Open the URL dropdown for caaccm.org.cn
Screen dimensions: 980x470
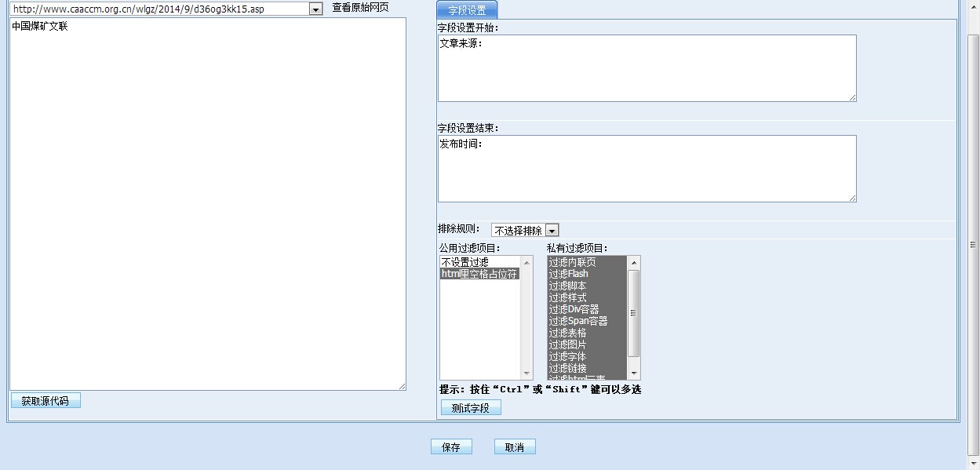coord(315,9)
